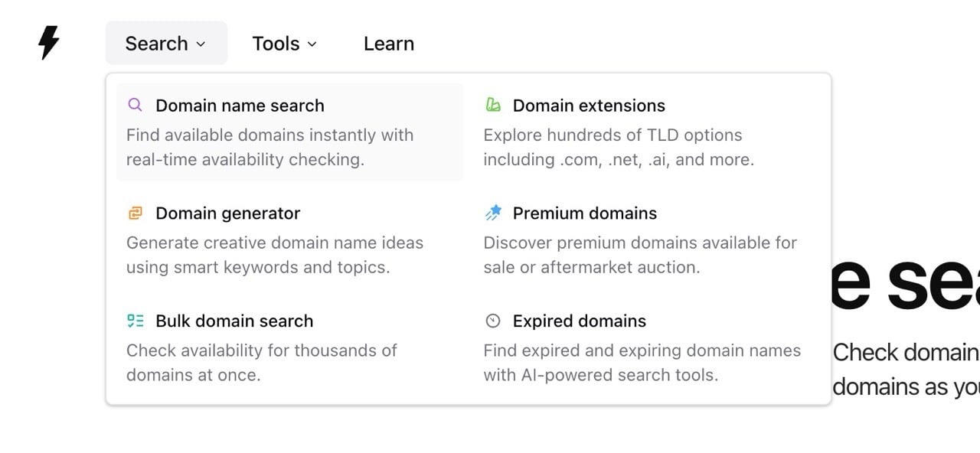Open the Premium domains page
The height and width of the screenshot is (453, 980).
click(585, 213)
